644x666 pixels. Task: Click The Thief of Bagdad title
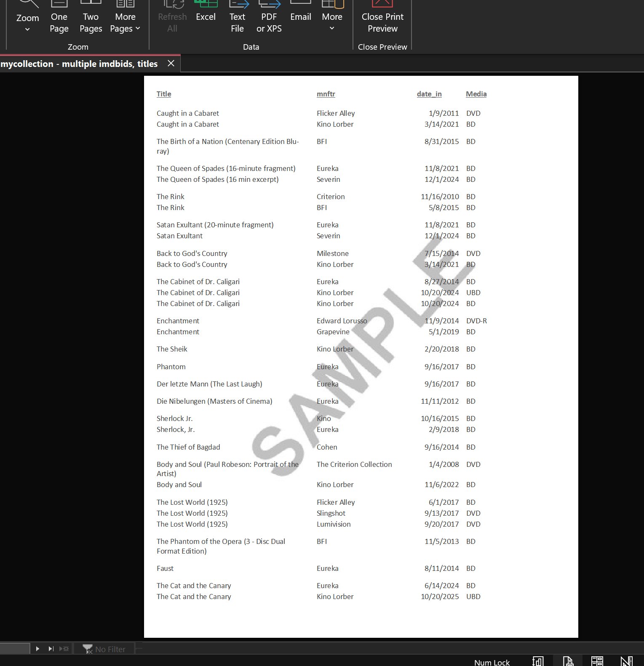pyautogui.click(x=188, y=447)
